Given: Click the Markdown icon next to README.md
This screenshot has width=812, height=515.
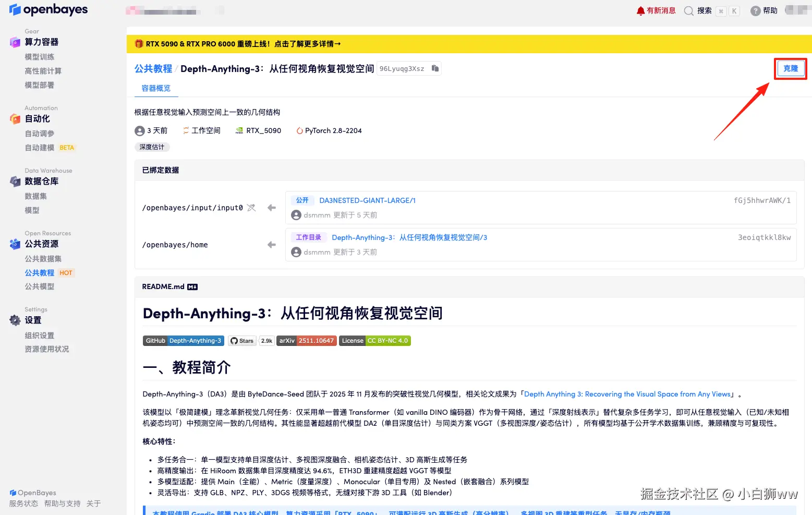Looking at the screenshot, I should (192, 287).
